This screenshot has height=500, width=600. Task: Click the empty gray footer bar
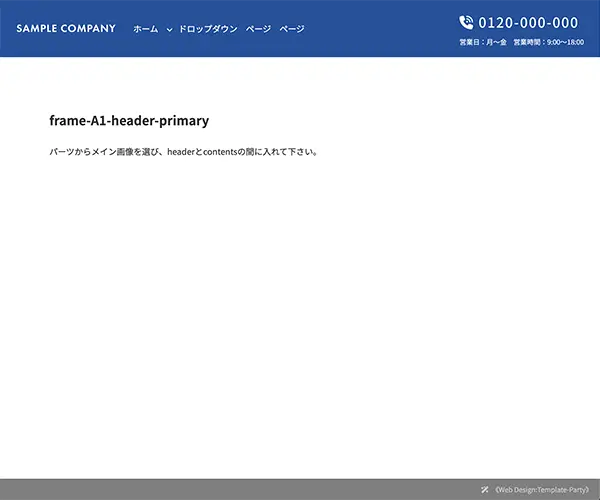(x=237, y=489)
